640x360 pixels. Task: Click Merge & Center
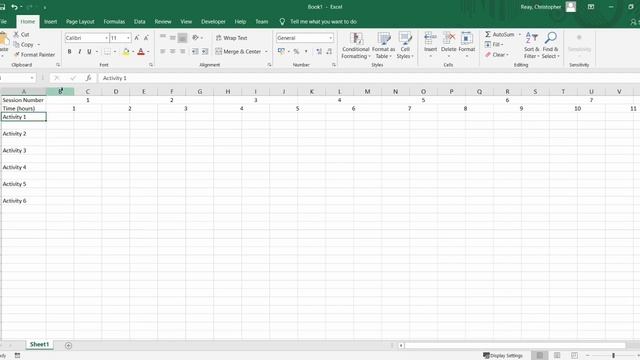(x=238, y=51)
